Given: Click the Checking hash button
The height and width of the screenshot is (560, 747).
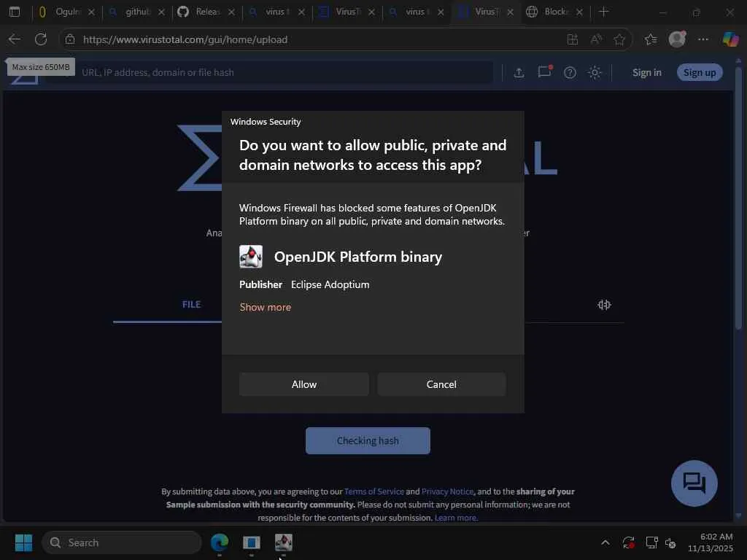Looking at the screenshot, I should point(368,440).
